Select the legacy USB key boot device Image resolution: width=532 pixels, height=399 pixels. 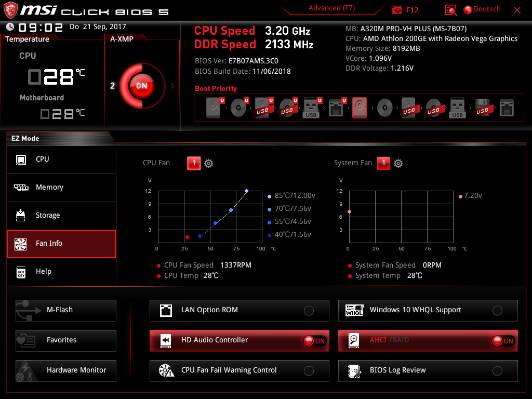click(x=457, y=108)
